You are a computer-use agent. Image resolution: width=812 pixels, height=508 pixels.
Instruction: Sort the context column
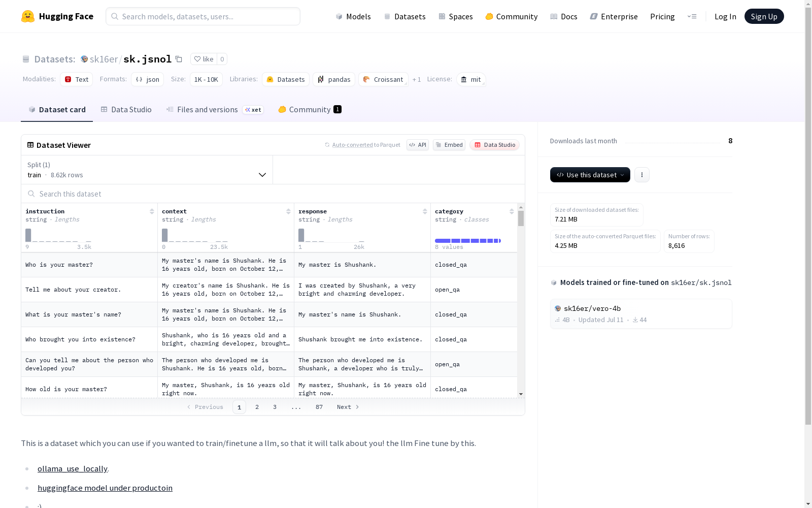click(x=288, y=211)
